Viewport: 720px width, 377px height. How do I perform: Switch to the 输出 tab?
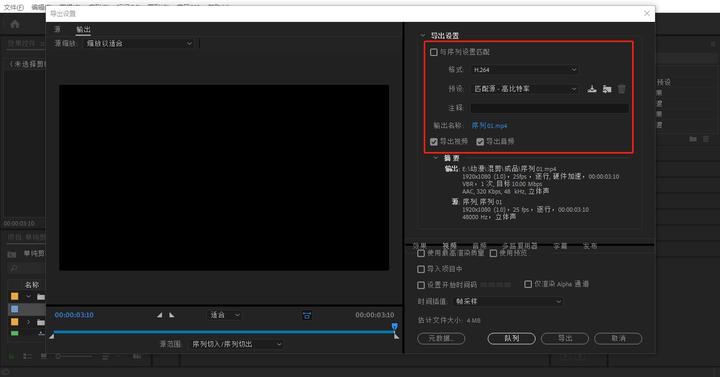pos(83,29)
